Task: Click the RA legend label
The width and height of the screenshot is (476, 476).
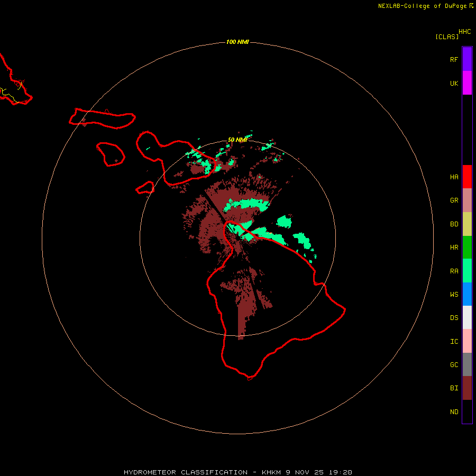Action: click(x=454, y=271)
